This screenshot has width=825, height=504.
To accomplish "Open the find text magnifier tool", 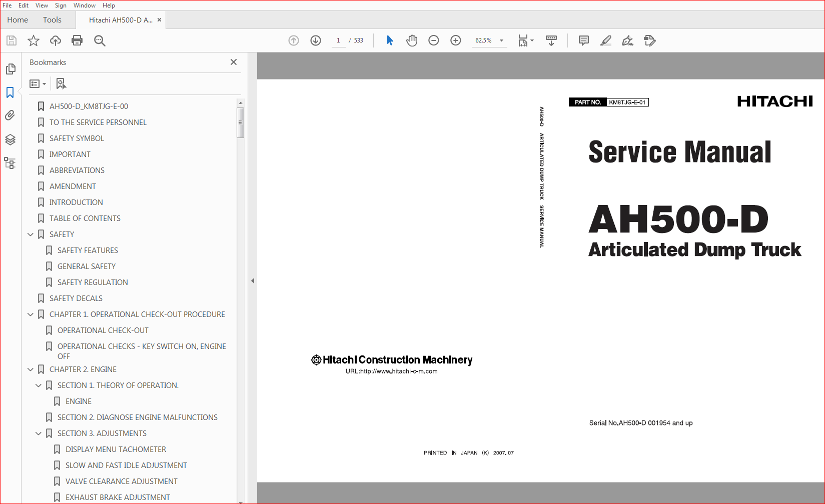I will click(100, 40).
